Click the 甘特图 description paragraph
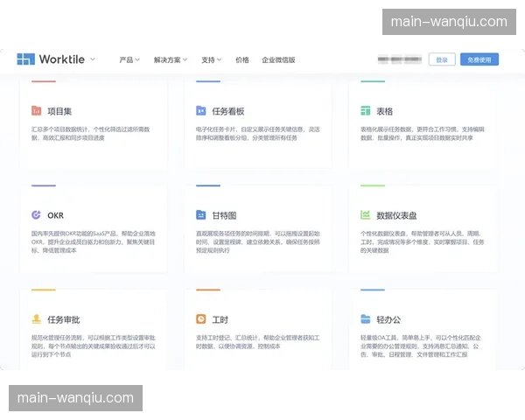 [258, 241]
